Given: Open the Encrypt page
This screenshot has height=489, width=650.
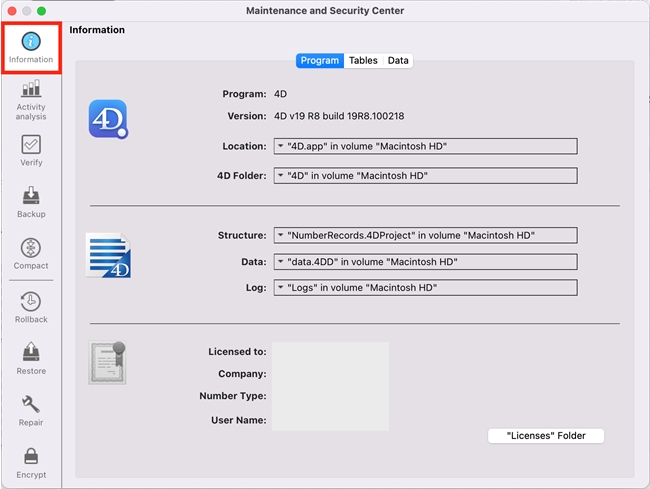Looking at the screenshot, I should (31, 462).
